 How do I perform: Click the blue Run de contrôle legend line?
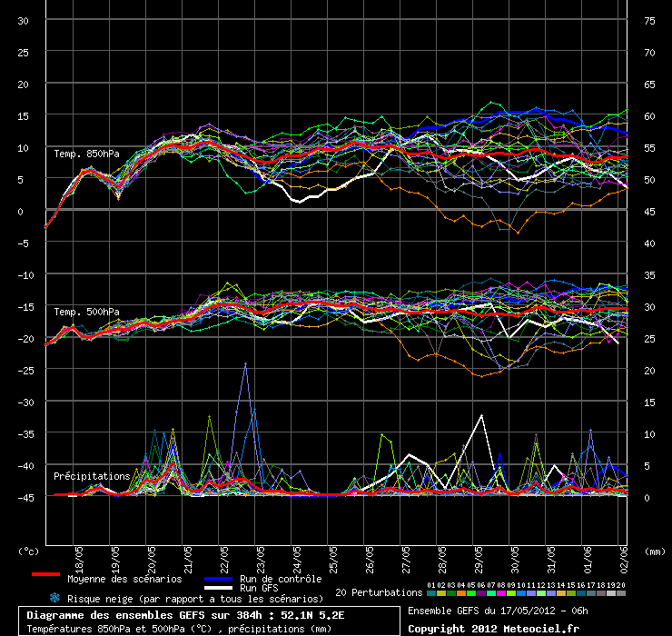click(x=219, y=579)
